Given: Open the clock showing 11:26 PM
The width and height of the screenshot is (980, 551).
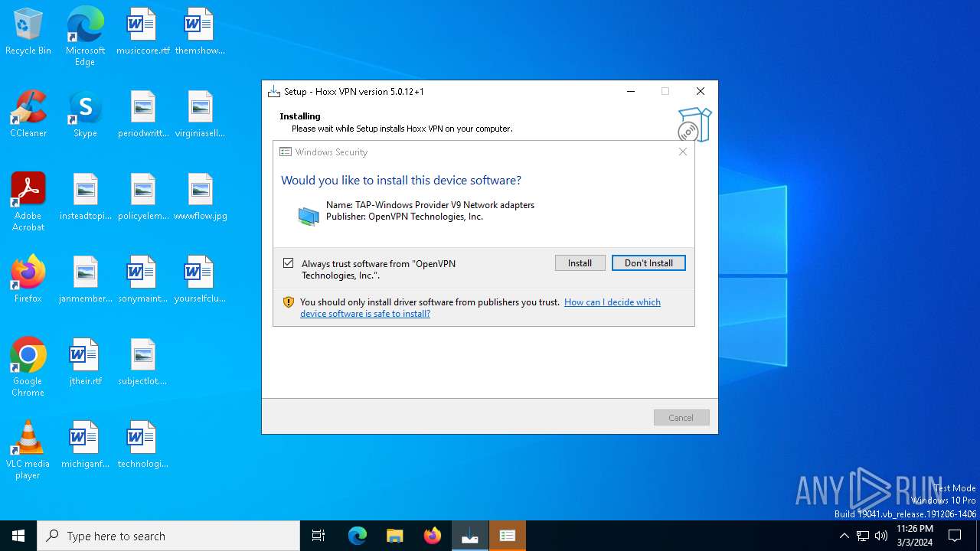Looking at the screenshot, I should (915, 536).
